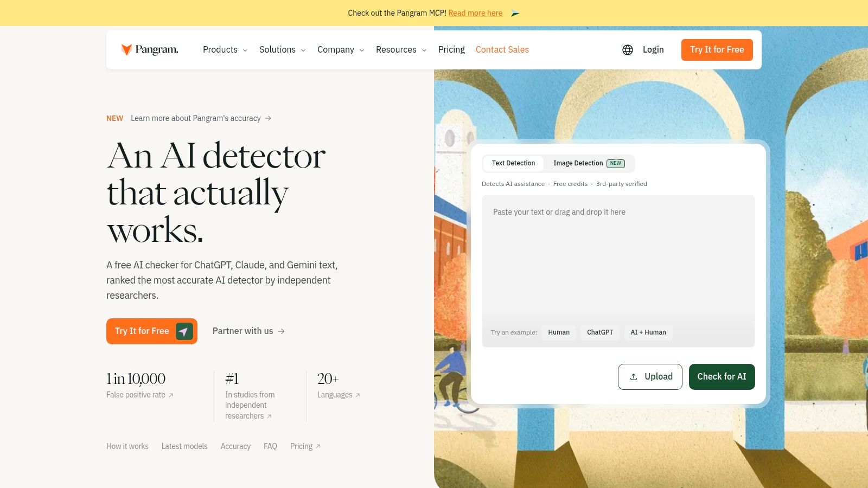This screenshot has width=868, height=488.
Task: Jump to Latest models section
Action: click(184, 446)
